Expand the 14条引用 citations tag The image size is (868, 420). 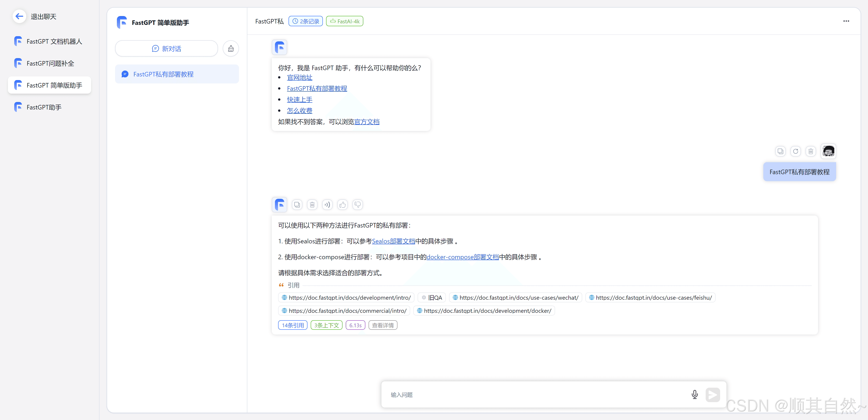tap(293, 325)
